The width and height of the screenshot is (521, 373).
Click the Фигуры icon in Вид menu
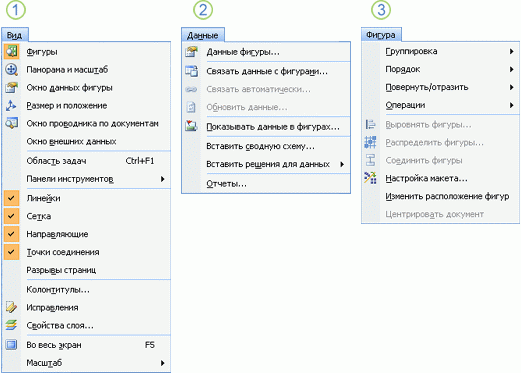point(11,52)
